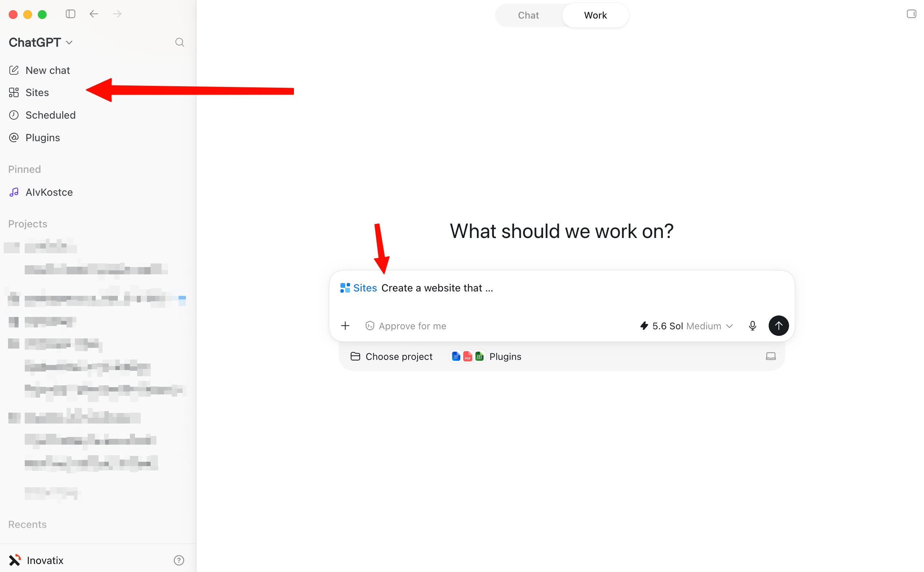Open the right side panel icon
The width and height of the screenshot is (924, 572).
911,15
